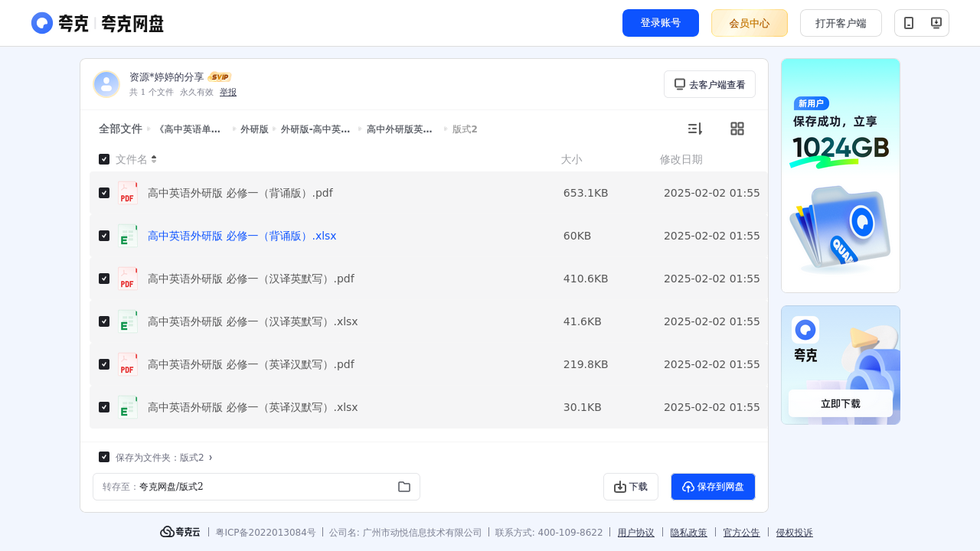The image size is (980, 551).
Task: Open file 高中英语外研版 必修一（背诵版）.pdf
Action: point(240,193)
